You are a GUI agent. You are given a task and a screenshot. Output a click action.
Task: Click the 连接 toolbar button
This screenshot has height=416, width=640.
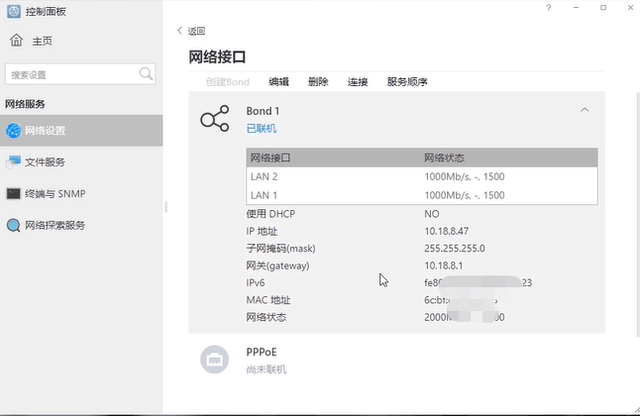pyautogui.click(x=358, y=82)
